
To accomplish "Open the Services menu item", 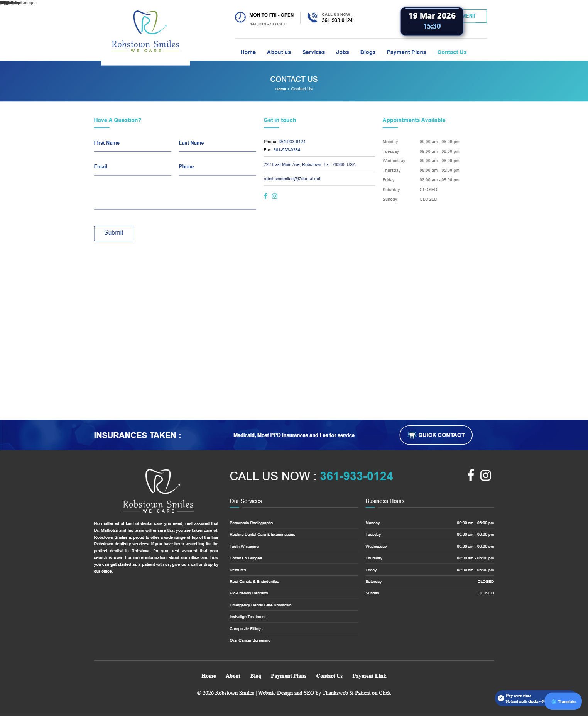I will 314,52.
